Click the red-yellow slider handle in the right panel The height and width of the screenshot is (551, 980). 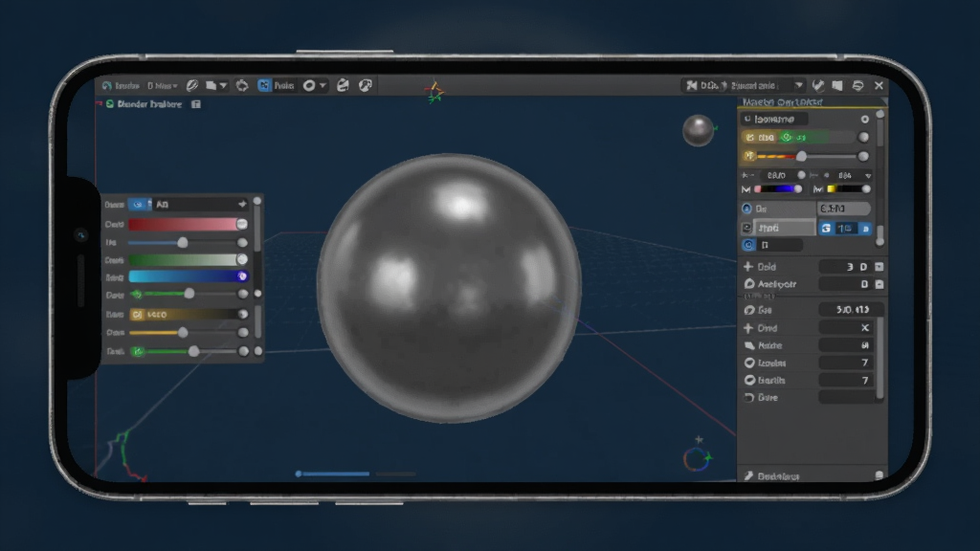(x=801, y=156)
